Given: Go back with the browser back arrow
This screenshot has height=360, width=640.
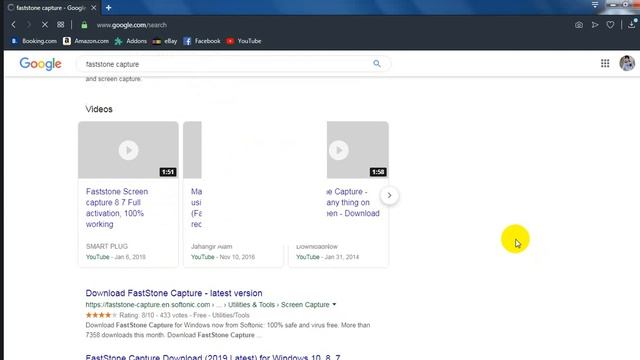Looking at the screenshot, I should click(13, 25).
